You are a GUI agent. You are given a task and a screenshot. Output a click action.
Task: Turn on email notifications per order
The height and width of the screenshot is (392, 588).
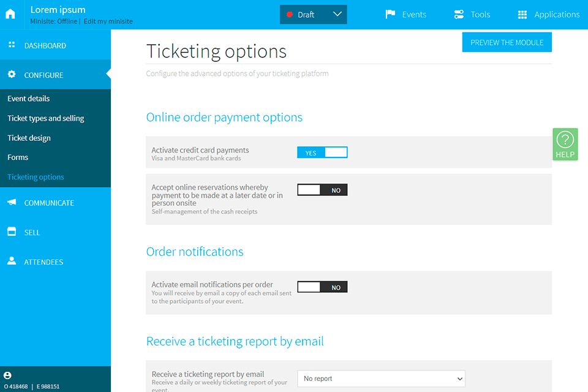322,287
